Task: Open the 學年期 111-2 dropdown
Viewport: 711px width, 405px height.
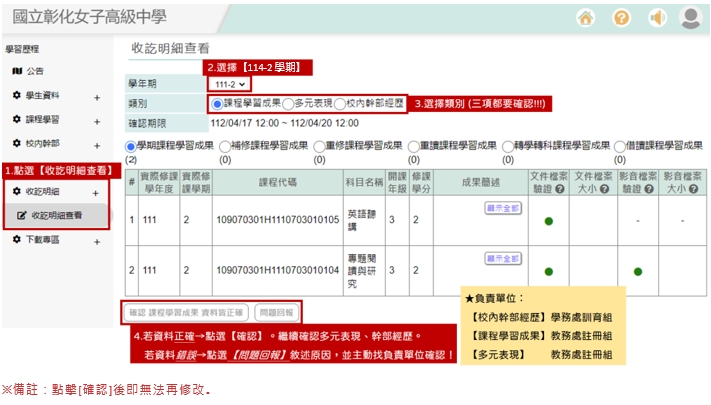Action: click(229, 84)
